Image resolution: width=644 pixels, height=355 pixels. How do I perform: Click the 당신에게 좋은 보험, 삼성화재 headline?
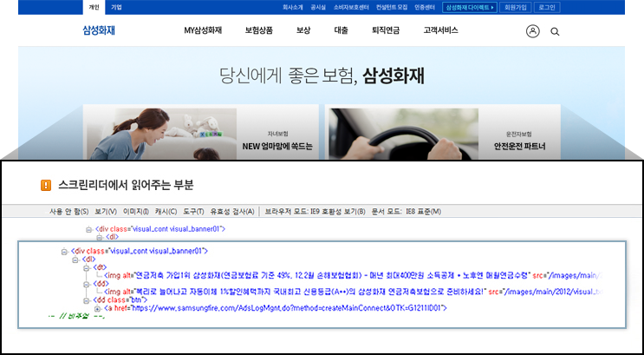(322, 76)
